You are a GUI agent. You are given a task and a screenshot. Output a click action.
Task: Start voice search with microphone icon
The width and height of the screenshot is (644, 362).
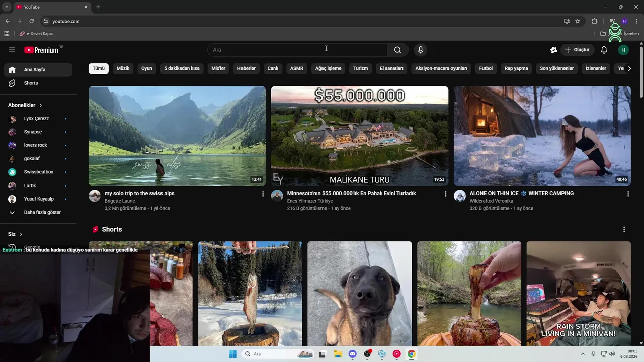(421, 50)
